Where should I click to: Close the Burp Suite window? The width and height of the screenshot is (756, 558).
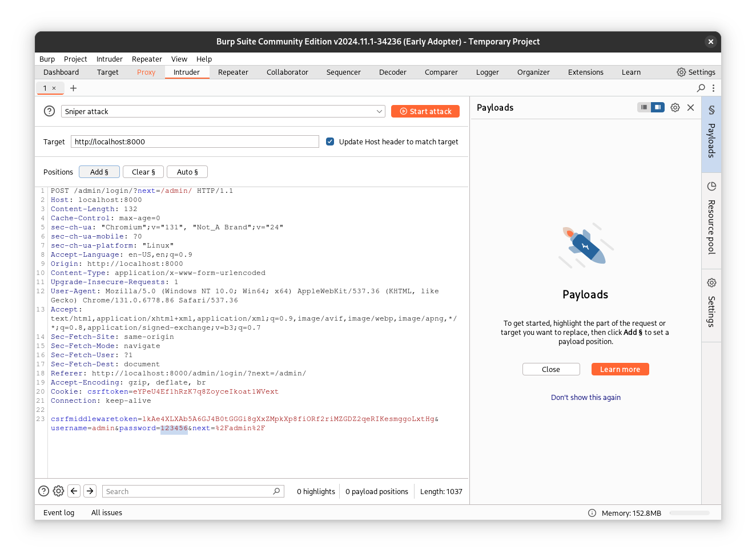coord(711,42)
